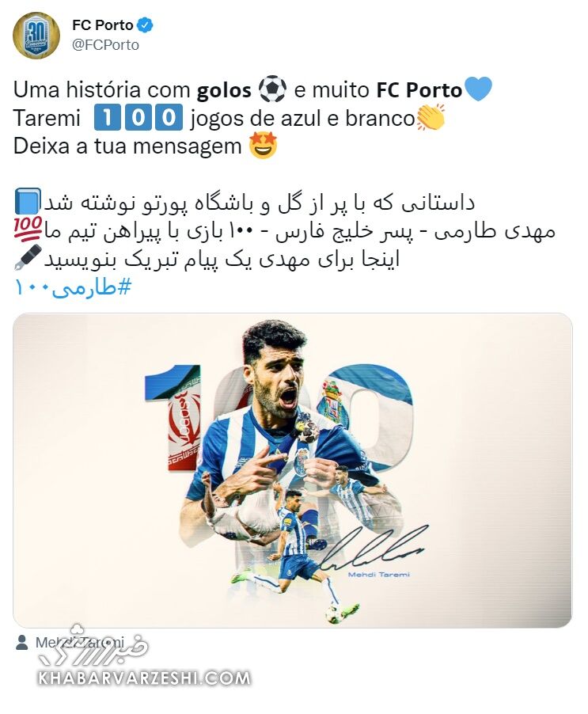Click the red 100 points emoji
588x714 pixels.
pos(28,229)
